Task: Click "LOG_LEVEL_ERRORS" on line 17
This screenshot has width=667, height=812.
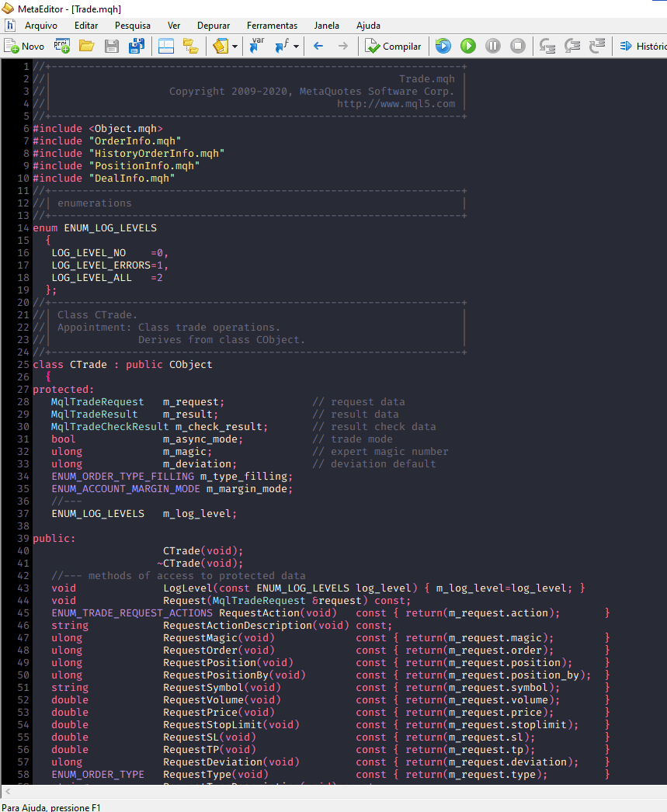Action: (x=101, y=265)
